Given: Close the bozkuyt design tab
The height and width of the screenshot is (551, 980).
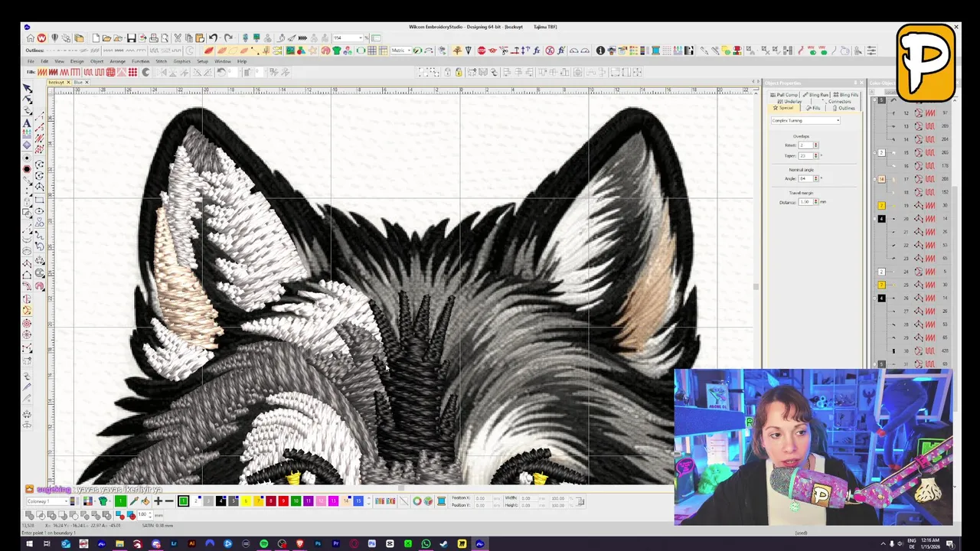Looking at the screenshot, I should [68, 82].
